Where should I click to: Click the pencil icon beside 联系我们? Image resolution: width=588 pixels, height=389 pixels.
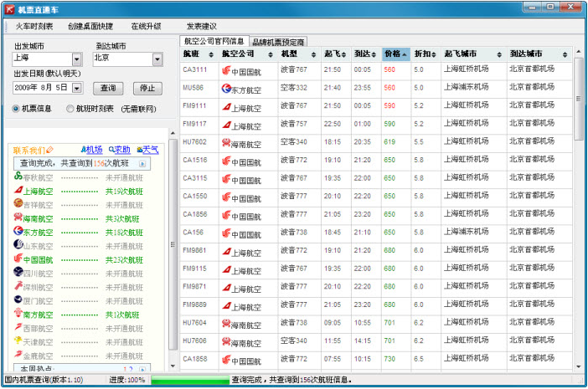tap(50, 151)
